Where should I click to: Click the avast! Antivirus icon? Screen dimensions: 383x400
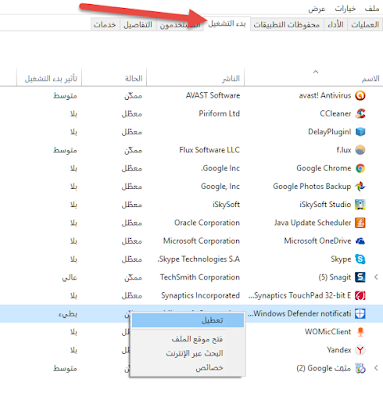[360, 96]
